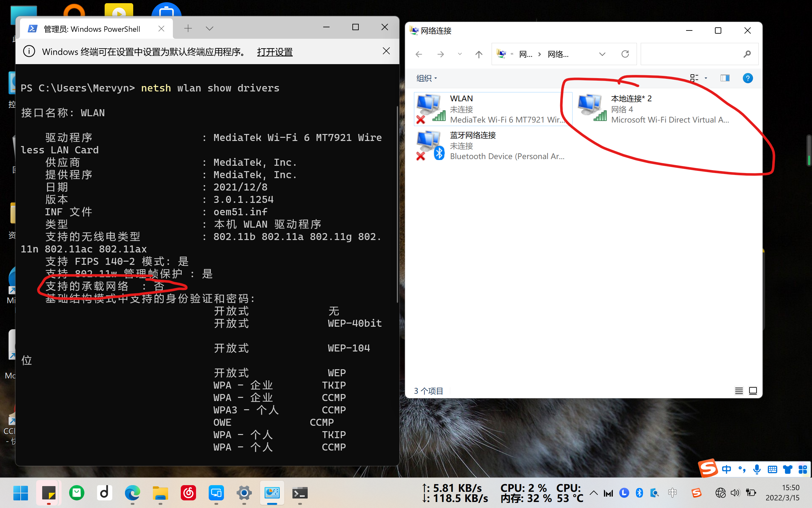Click the 'netsh' command text

pos(156,88)
